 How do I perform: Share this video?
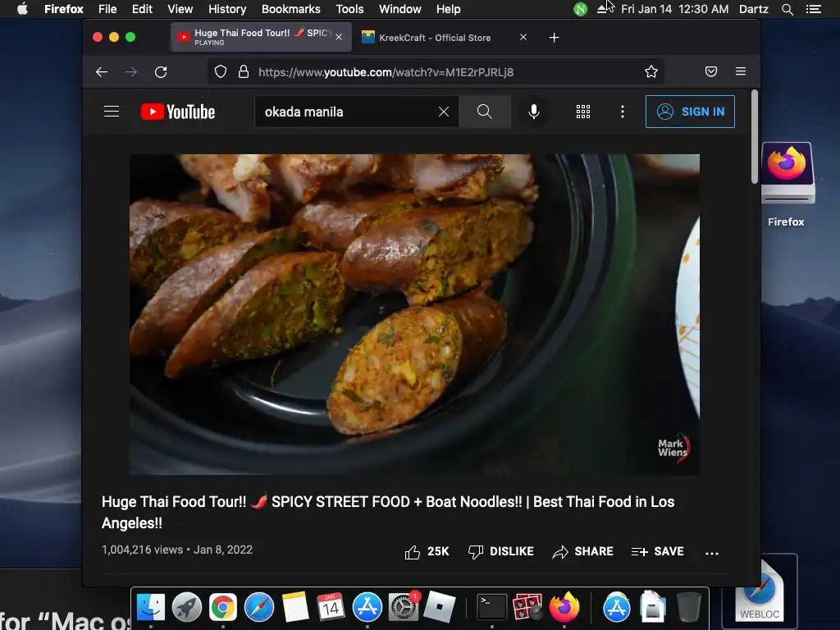(x=582, y=552)
